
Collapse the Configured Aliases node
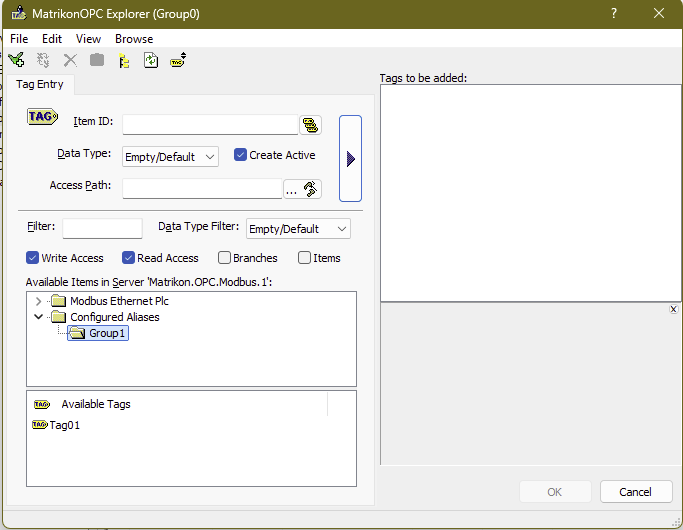(38, 317)
